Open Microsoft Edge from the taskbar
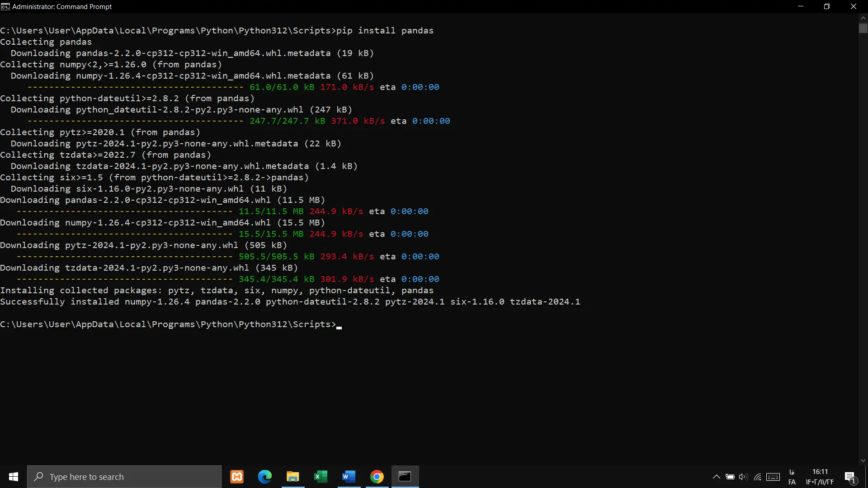Screen dimensions: 868x488 coord(265,477)
